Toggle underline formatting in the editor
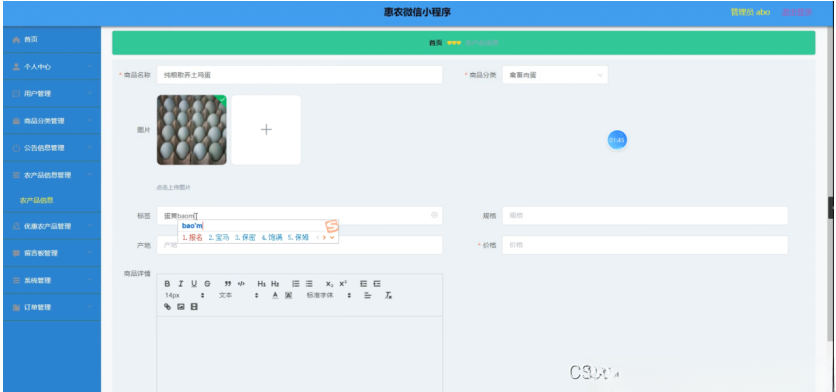The width and height of the screenshot is (836, 392). click(194, 284)
